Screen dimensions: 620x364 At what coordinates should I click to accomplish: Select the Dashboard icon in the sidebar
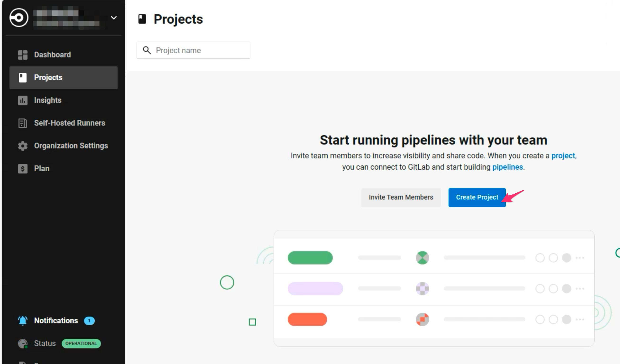pyautogui.click(x=22, y=55)
